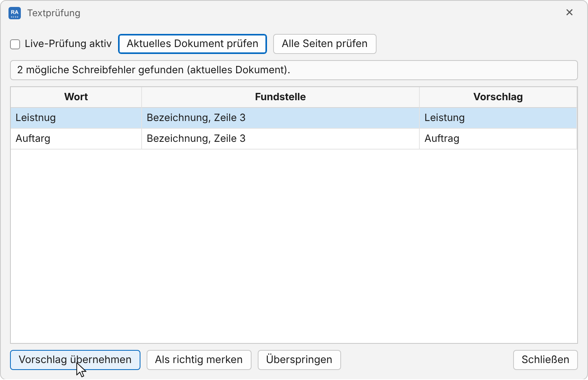Click Alle Seiten prüfen button
The height and width of the screenshot is (380, 588).
click(324, 44)
